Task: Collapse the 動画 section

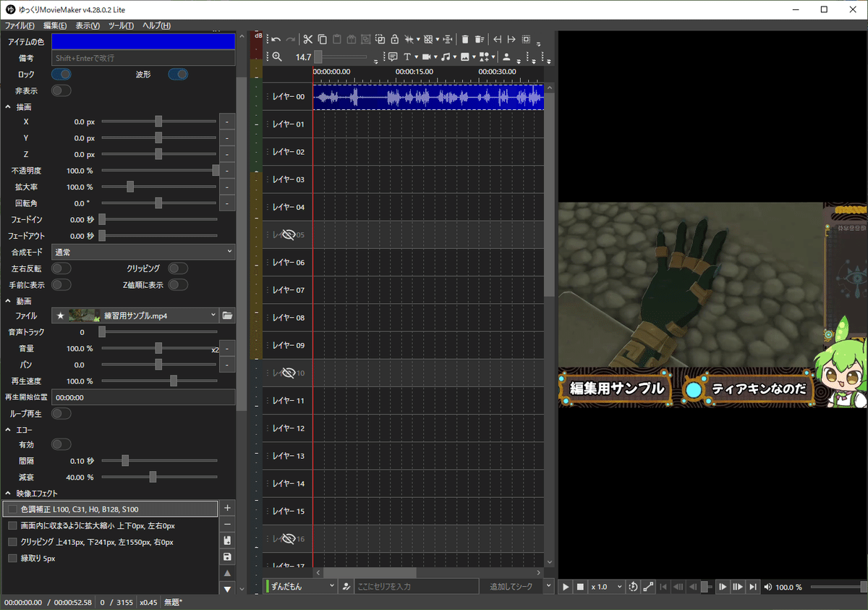Action: click(x=8, y=300)
